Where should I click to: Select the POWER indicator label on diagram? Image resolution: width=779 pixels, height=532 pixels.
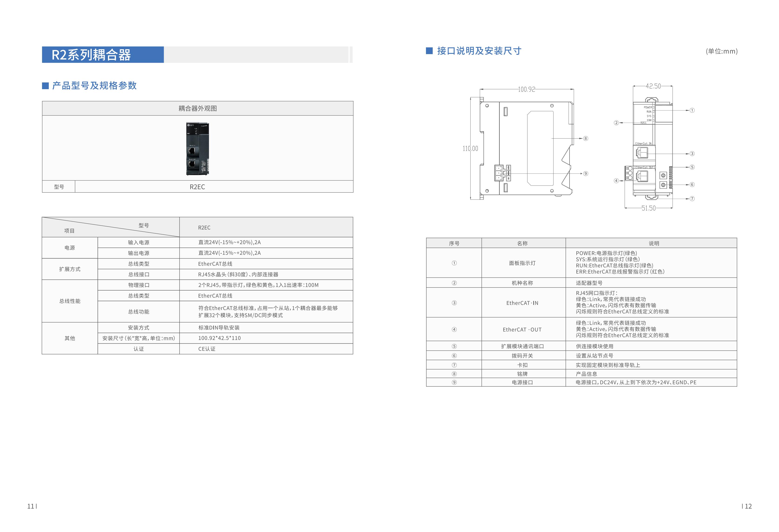pyautogui.click(x=648, y=107)
